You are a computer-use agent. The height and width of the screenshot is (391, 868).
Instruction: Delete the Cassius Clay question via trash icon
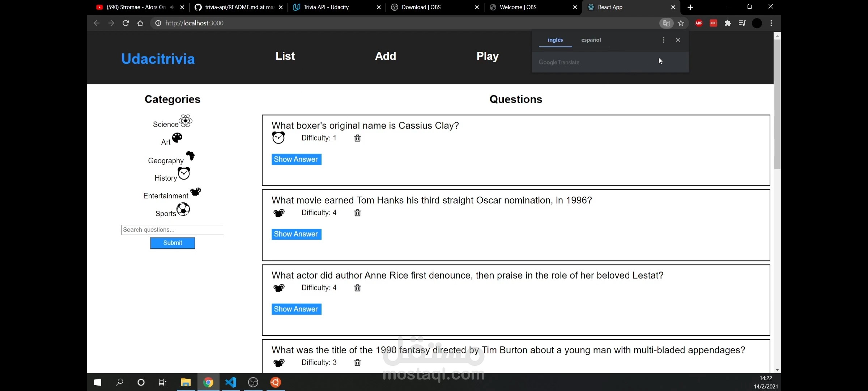[357, 138]
